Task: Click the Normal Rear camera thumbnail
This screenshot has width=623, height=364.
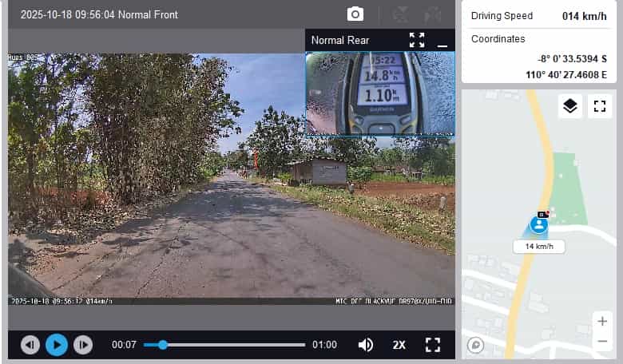Action: click(380, 93)
